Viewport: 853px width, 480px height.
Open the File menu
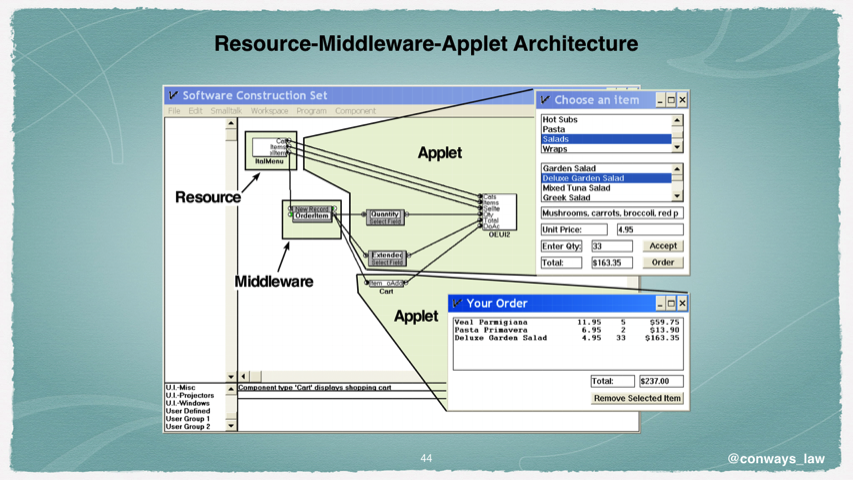(174, 110)
